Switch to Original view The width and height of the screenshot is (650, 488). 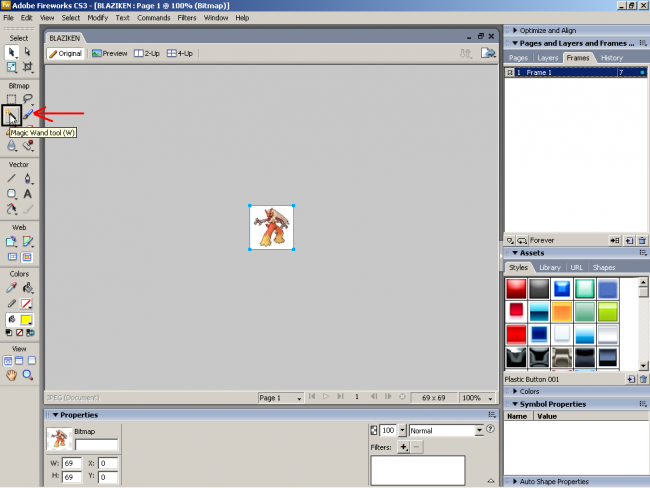click(x=65, y=53)
